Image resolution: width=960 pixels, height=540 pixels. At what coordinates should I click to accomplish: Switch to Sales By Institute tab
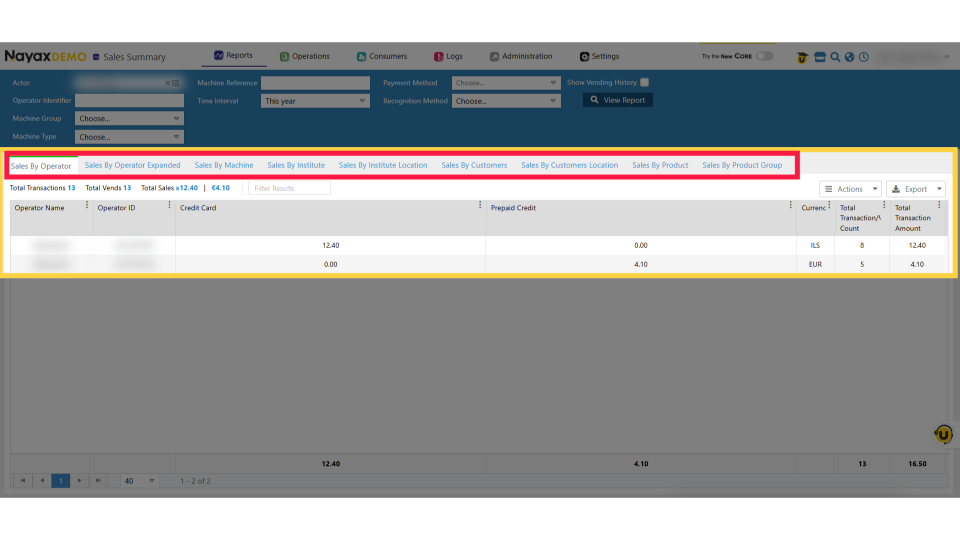coord(296,165)
